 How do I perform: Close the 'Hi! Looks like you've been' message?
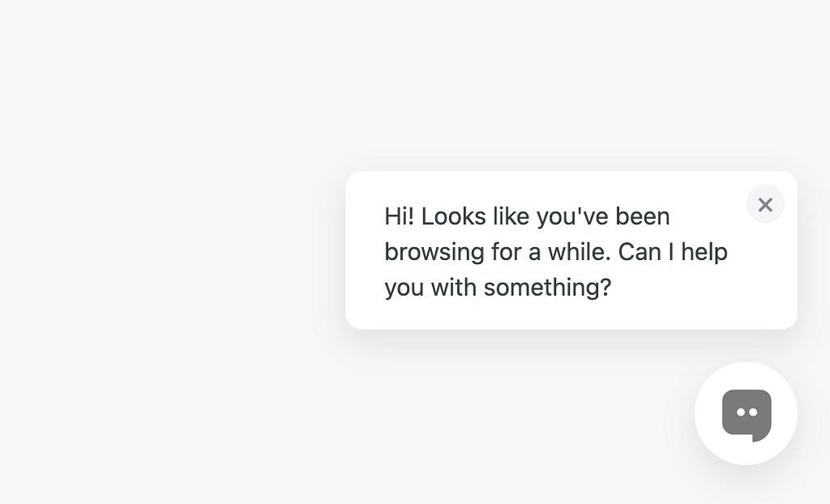(765, 204)
